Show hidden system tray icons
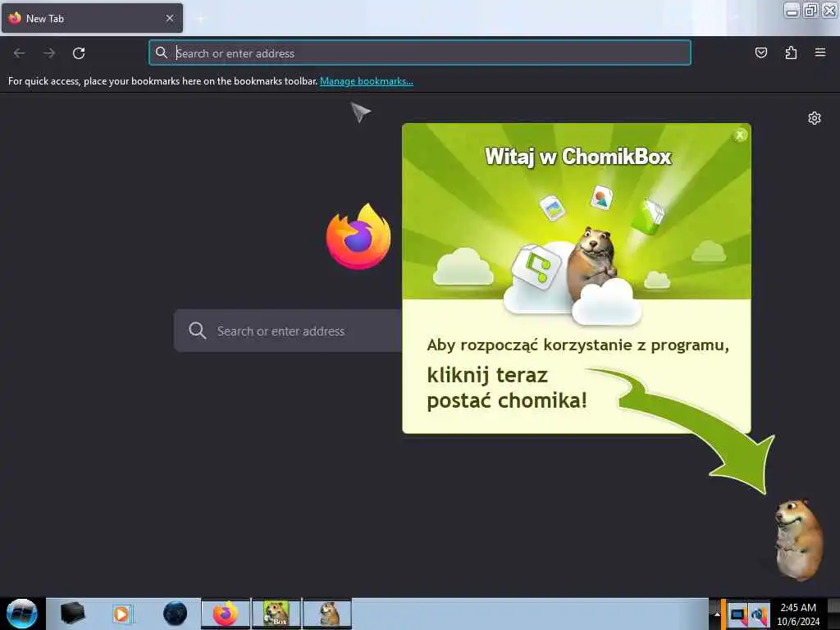Screen dimensions: 840x630 tap(717, 614)
